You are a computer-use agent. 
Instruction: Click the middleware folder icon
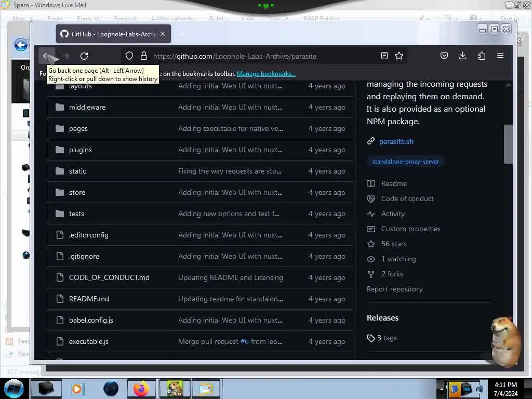(x=60, y=107)
